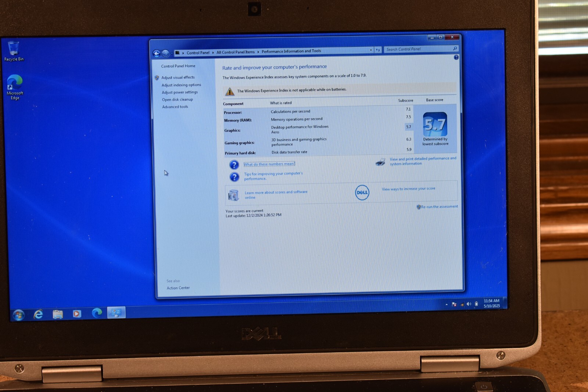The width and height of the screenshot is (588, 392).
Task: Select the Graphics subscore 5.7
Action: [x=409, y=127]
